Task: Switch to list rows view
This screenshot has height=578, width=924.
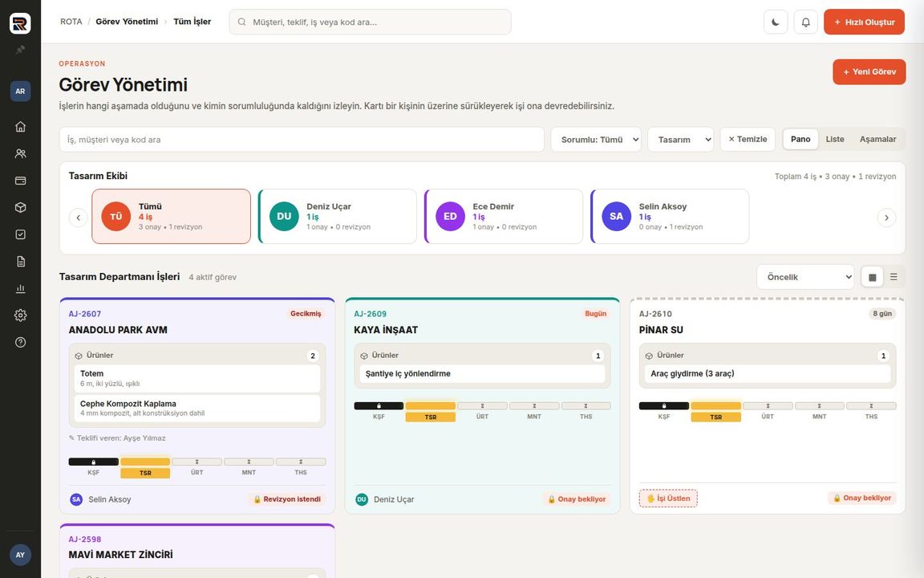Action: coord(894,277)
